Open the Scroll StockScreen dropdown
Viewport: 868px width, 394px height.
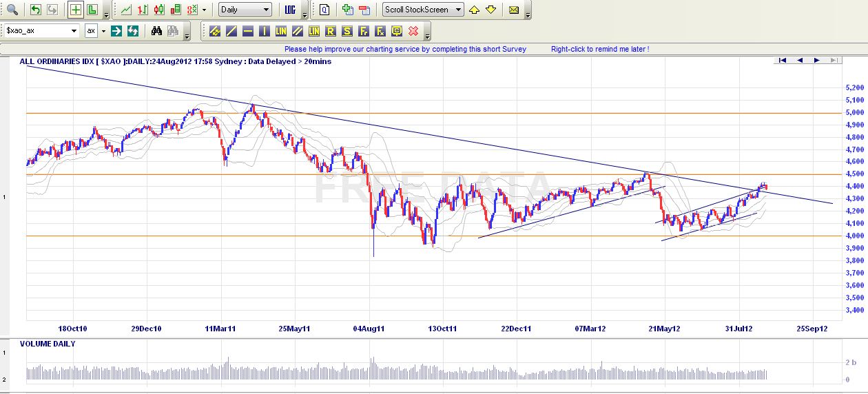[x=424, y=10]
